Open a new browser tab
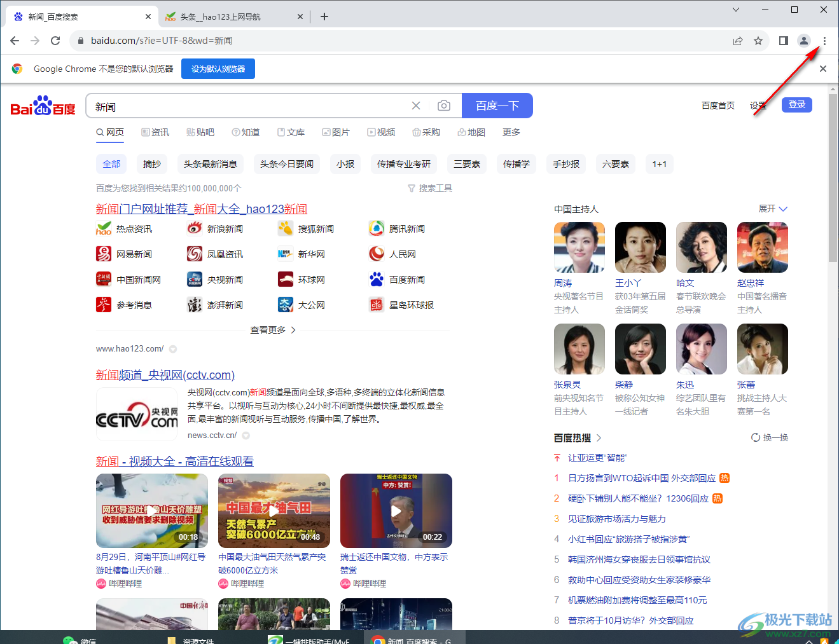Screen dimensions: 839x644 (x=324, y=17)
